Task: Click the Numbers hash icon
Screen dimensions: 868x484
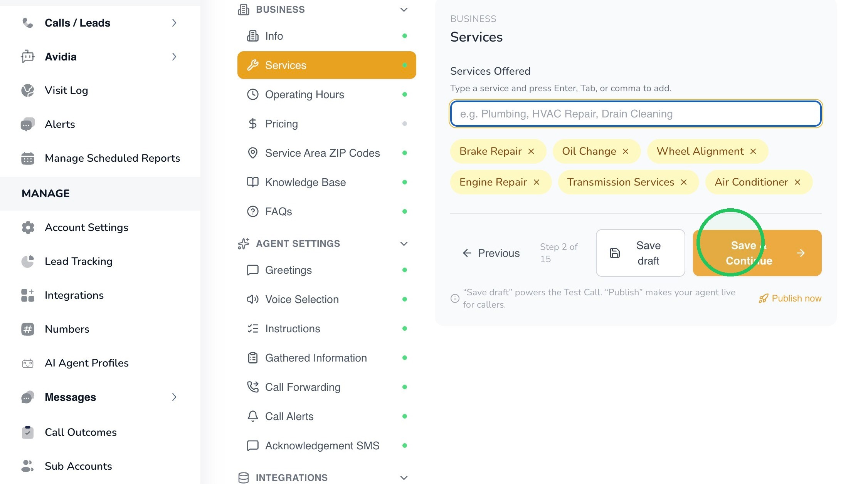Action: tap(28, 329)
